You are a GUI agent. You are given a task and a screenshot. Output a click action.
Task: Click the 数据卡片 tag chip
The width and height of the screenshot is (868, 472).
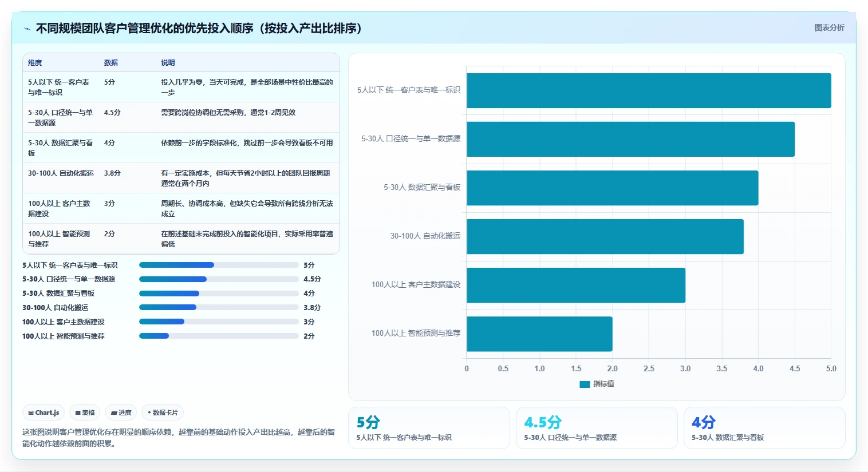point(163,412)
